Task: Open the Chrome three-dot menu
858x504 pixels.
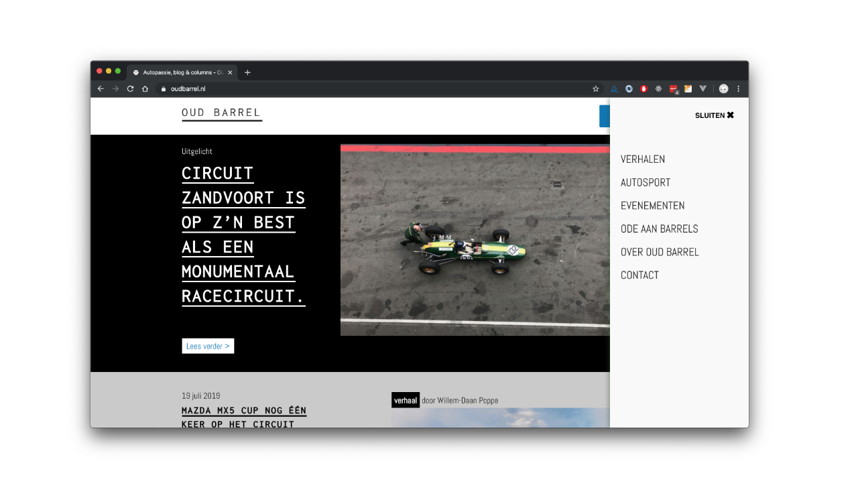Action: [x=738, y=88]
